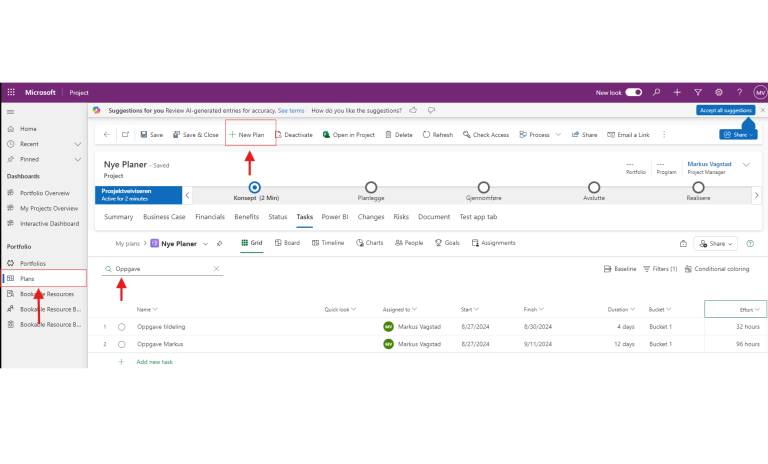Switch to the Timeline view
This screenshot has width=768, height=464.
(328, 243)
